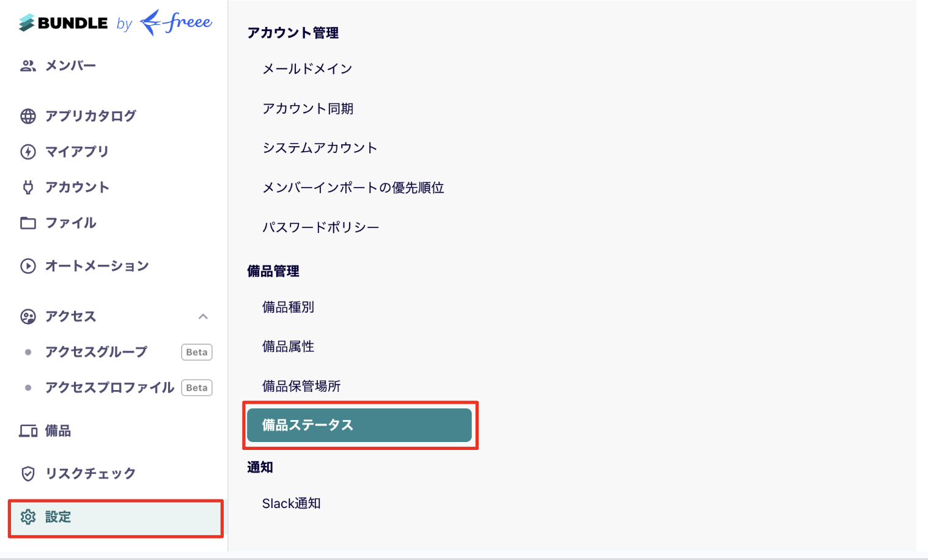The width and height of the screenshot is (928, 560).
Task: Open システムアカウント settings
Action: tap(320, 148)
